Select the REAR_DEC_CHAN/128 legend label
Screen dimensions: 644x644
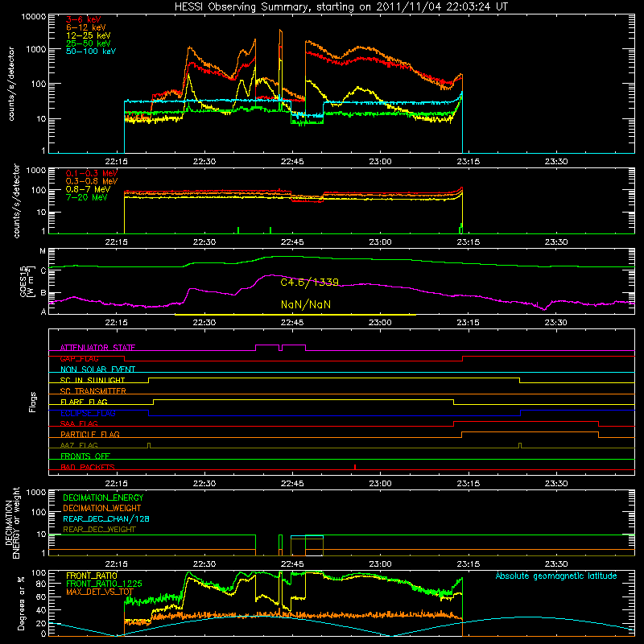106,518
